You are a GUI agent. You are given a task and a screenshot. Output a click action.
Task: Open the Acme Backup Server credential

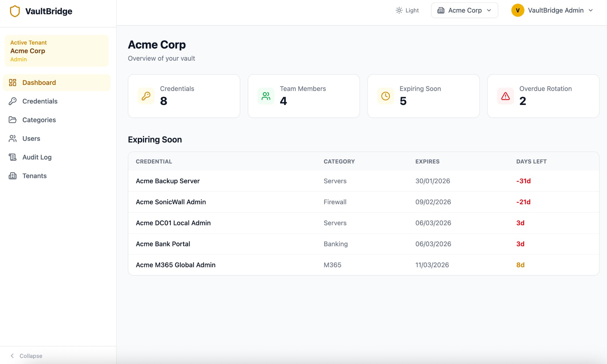pos(168,181)
